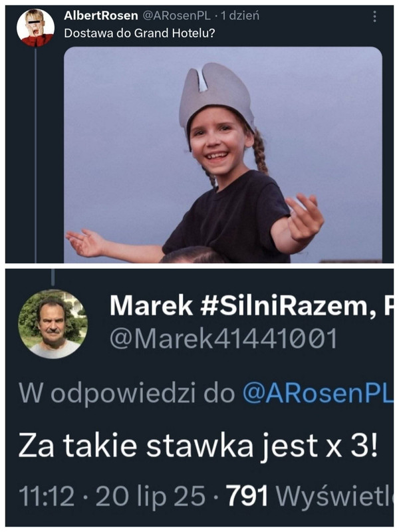Screen dimensions: 399x532
Task: Click the '1 dzień' post timestamp
Action: tap(240, 15)
